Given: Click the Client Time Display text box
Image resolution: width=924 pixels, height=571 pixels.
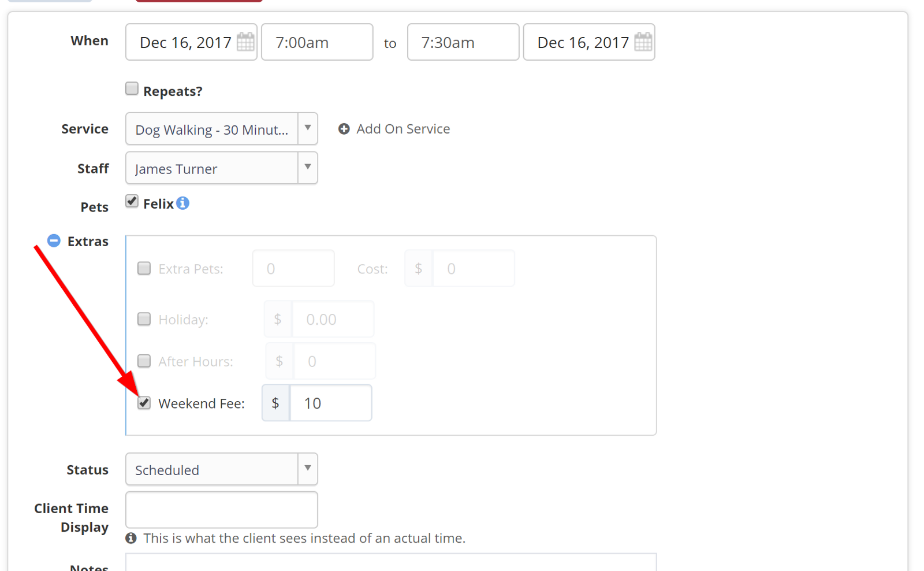Looking at the screenshot, I should (x=222, y=510).
